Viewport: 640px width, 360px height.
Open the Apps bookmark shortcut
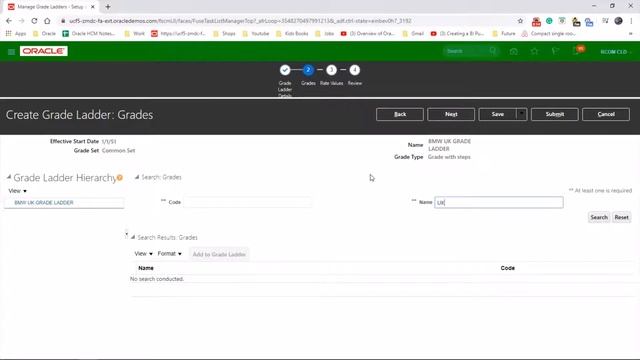click(x=16, y=33)
